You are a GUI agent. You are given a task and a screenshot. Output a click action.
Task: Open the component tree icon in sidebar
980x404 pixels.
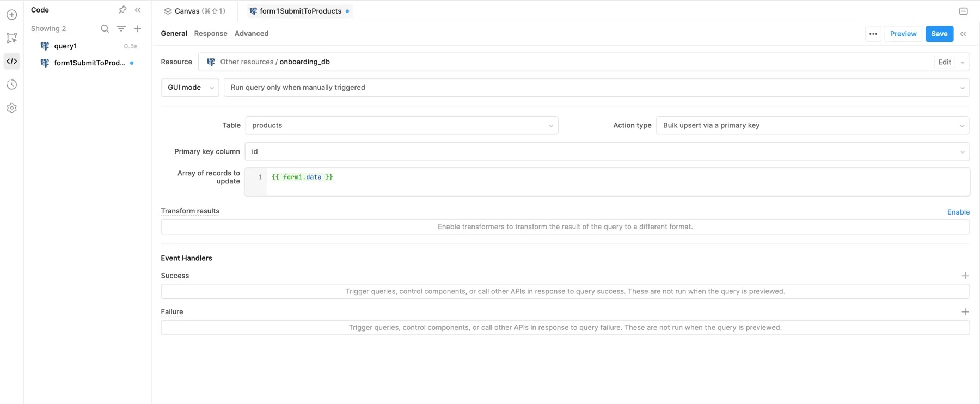(11, 38)
